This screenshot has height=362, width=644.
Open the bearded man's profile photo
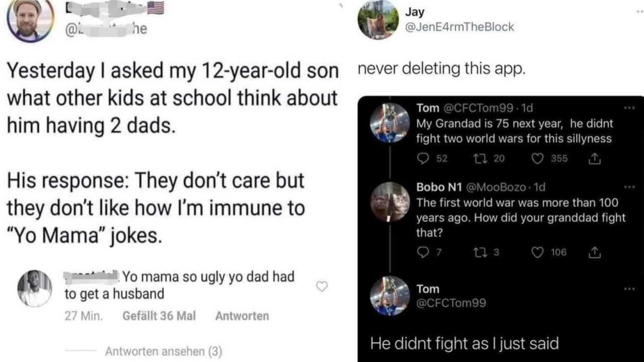tap(30, 19)
